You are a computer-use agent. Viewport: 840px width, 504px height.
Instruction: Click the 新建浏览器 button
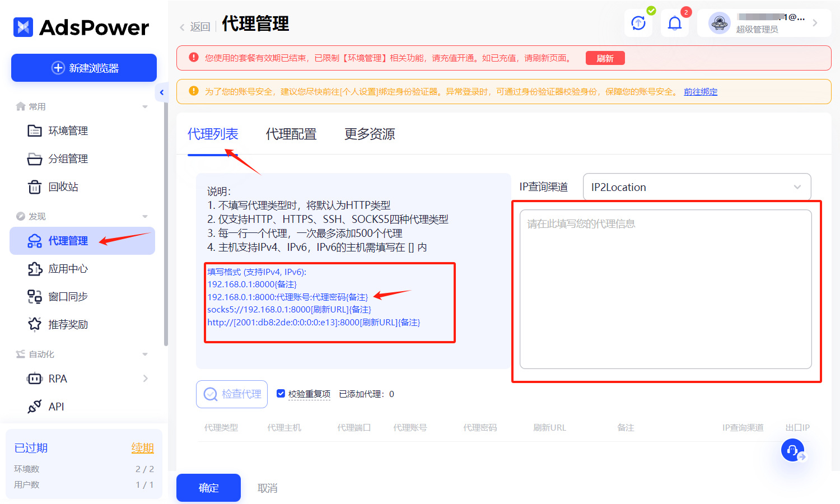point(84,68)
